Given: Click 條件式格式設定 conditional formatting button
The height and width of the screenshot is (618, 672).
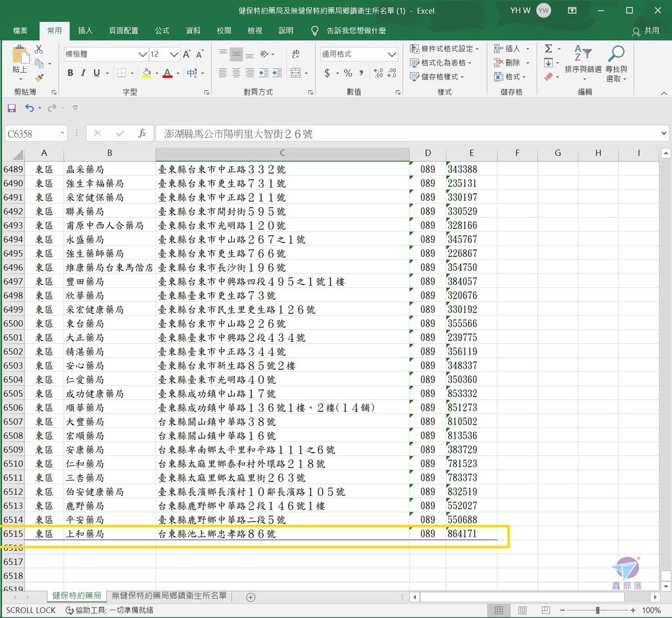Looking at the screenshot, I should (444, 49).
